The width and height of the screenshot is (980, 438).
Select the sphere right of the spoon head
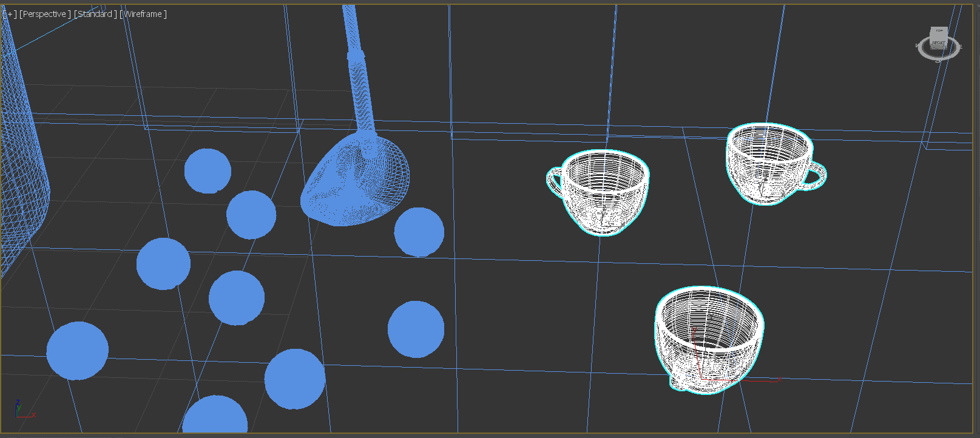pos(419,232)
